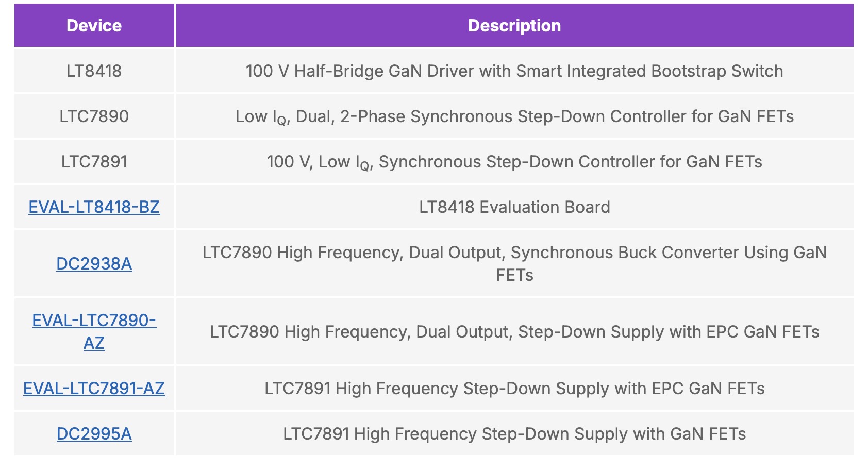The width and height of the screenshot is (868, 471).
Task: Click the Synchronous Buck Converter Using GaN description
Action: (514, 253)
